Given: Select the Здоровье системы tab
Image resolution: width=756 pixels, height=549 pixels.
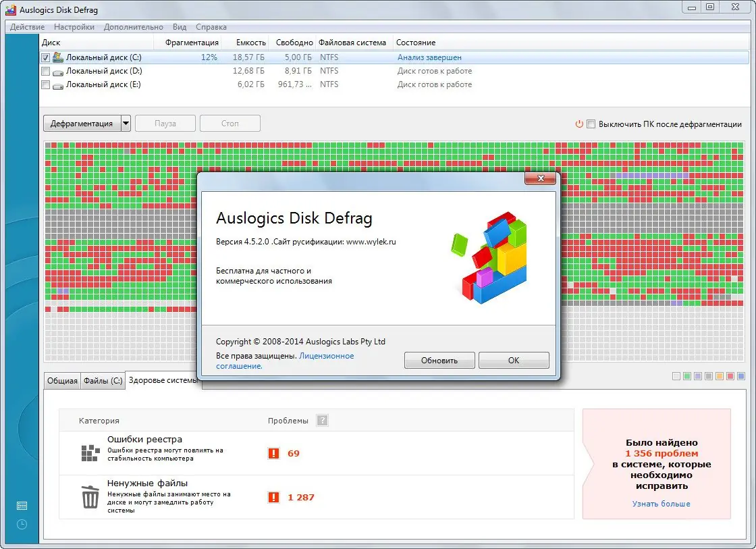Looking at the screenshot, I should pos(163,380).
